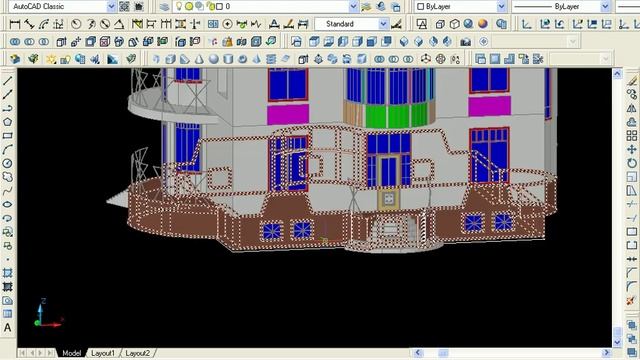This screenshot has width=640, height=360.
Task: Click the Diameter dimension tool
Action: pos(105,24)
